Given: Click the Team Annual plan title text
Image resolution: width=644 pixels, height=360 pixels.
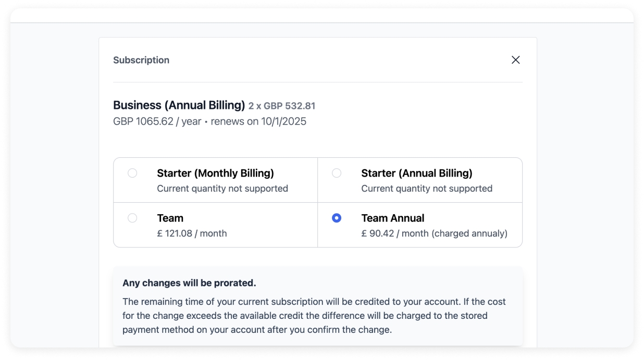Looking at the screenshot, I should pyautogui.click(x=392, y=218).
